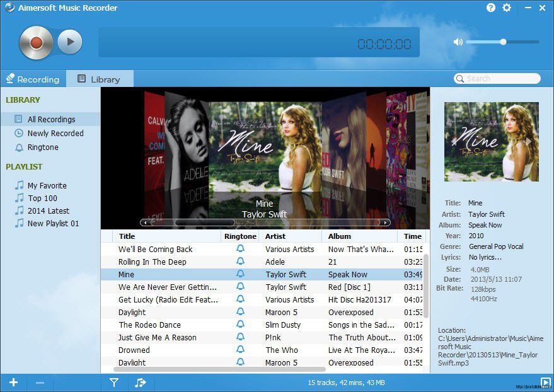
Task: Open the help question mark icon
Action: [491, 8]
